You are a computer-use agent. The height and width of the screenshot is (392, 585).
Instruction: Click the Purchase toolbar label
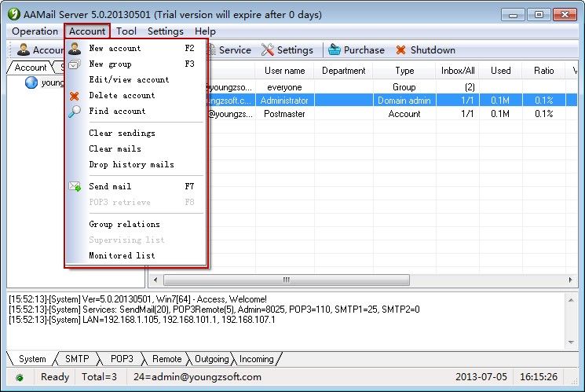pyautogui.click(x=364, y=50)
